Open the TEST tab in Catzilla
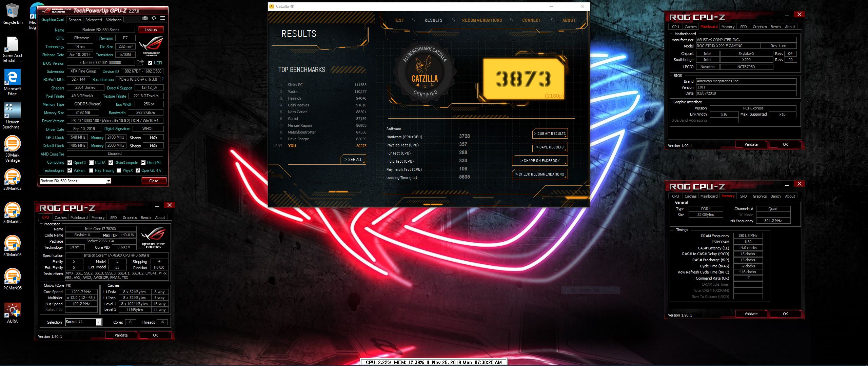This screenshot has width=868, height=366. click(399, 20)
